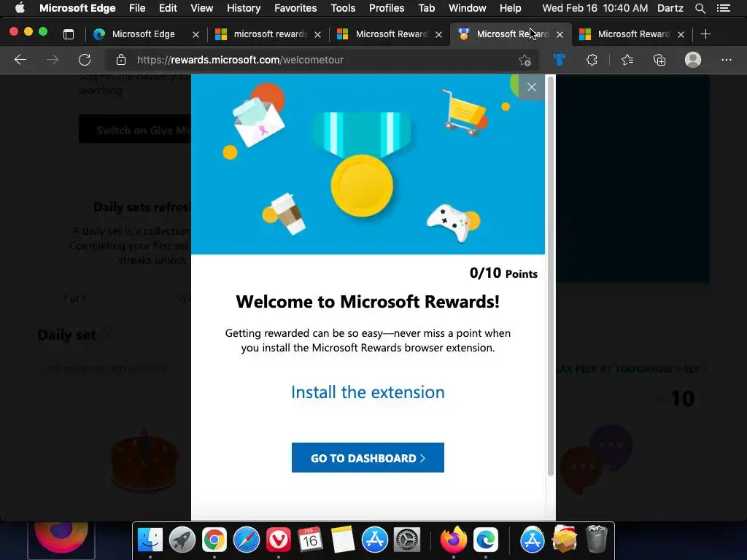The width and height of the screenshot is (747, 560).
Task: Reload the page with refresh icon
Action: pos(85,60)
